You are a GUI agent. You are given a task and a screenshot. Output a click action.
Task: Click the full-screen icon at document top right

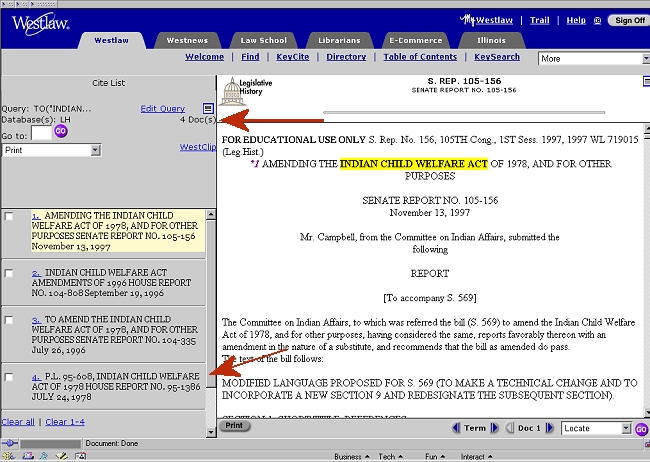(646, 81)
